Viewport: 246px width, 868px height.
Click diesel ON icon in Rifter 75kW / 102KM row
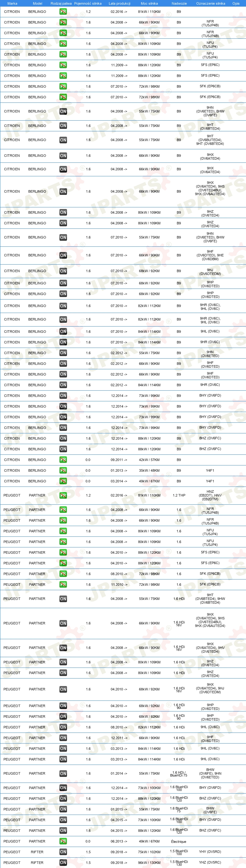63,852
